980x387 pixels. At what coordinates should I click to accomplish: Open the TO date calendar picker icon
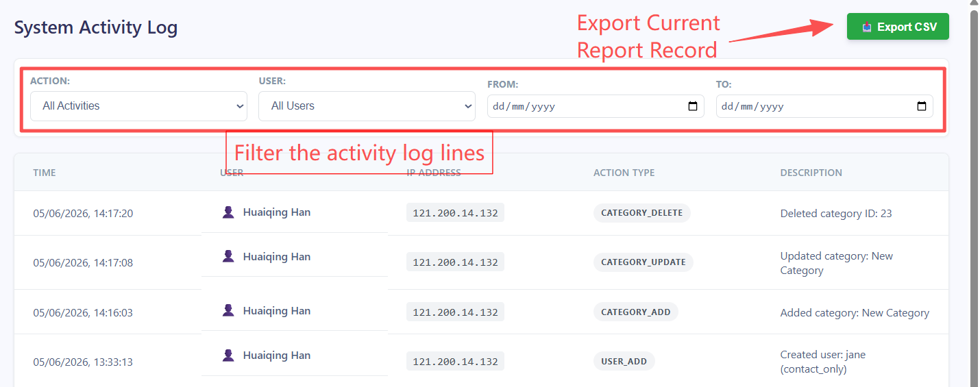922,106
